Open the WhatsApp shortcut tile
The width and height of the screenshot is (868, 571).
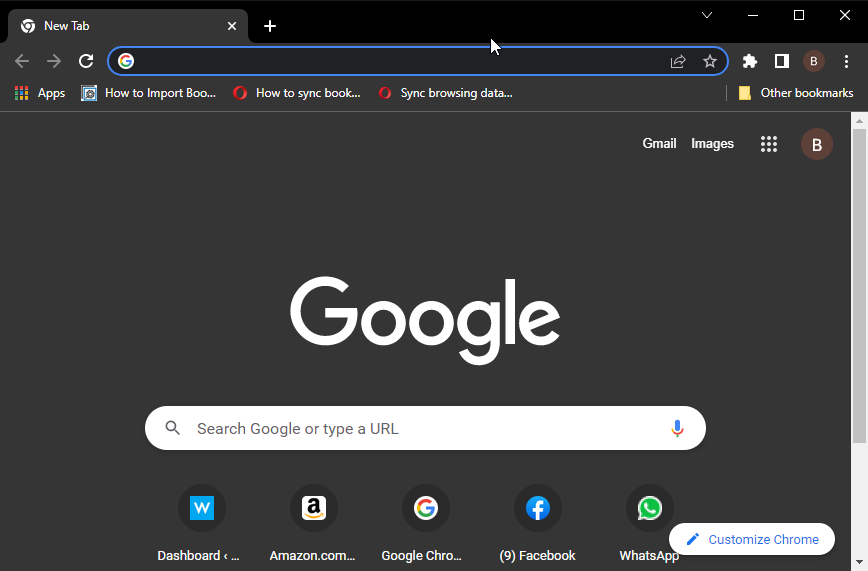tap(649, 523)
